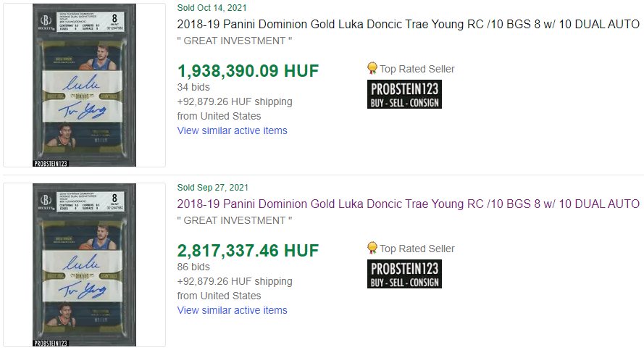This screenshot has height=350, width=644.
Task: View similar active items for 2,817,337.46 HUF listing
Action: [x=232, y=310]
